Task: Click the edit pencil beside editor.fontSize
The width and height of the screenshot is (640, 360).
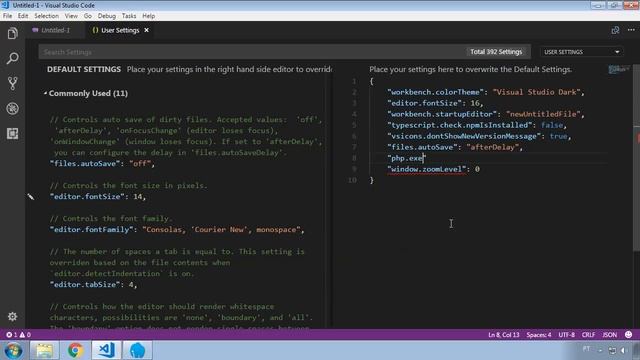Action: click(31, 197)
